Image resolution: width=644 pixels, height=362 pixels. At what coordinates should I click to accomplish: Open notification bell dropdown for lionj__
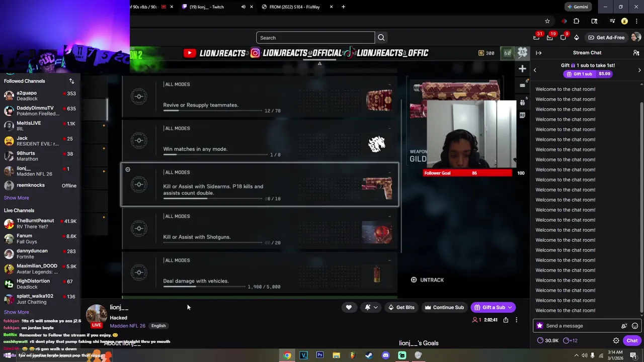click(x=371, y=307)
